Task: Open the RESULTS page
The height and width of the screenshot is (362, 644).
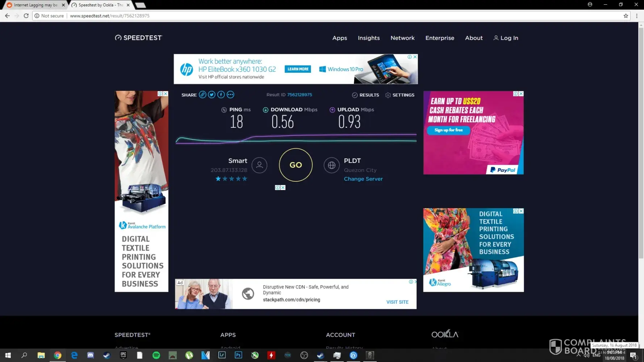Action: pos(365,95)
